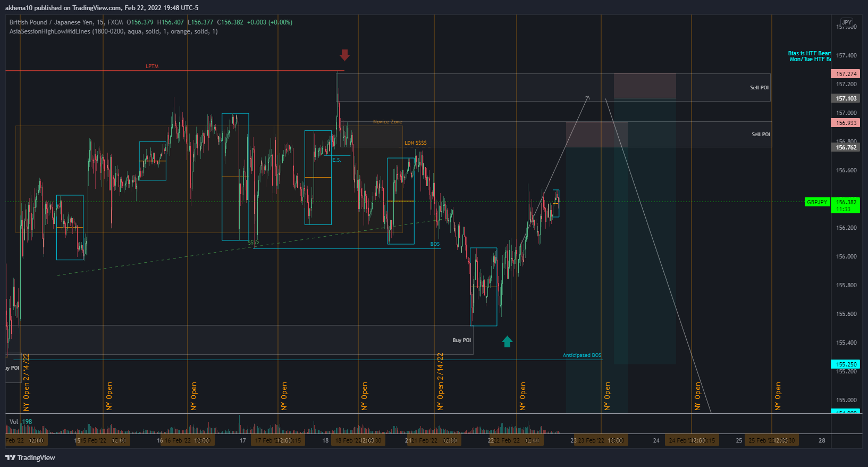The height and width of the screenshot is (467, 868).
Task: Click the C156.382 close value in legend
Action: click(x=230, y=22)
